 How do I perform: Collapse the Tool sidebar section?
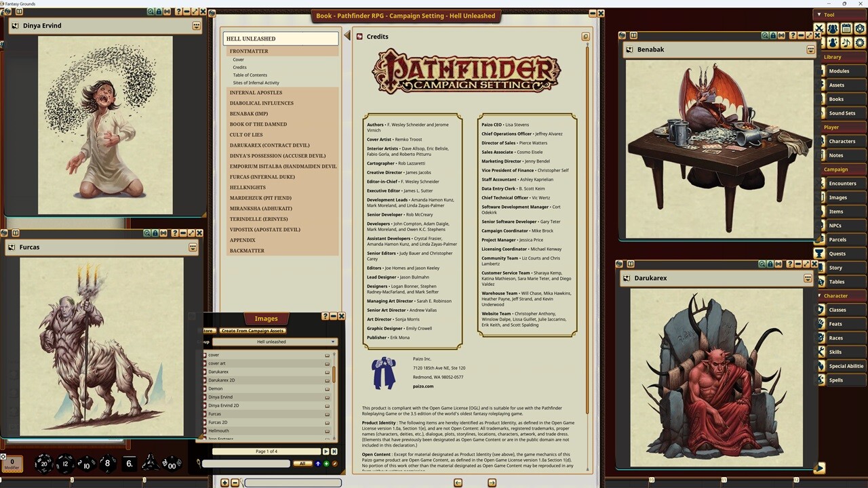pyautogui.click(x=819, y=14)
